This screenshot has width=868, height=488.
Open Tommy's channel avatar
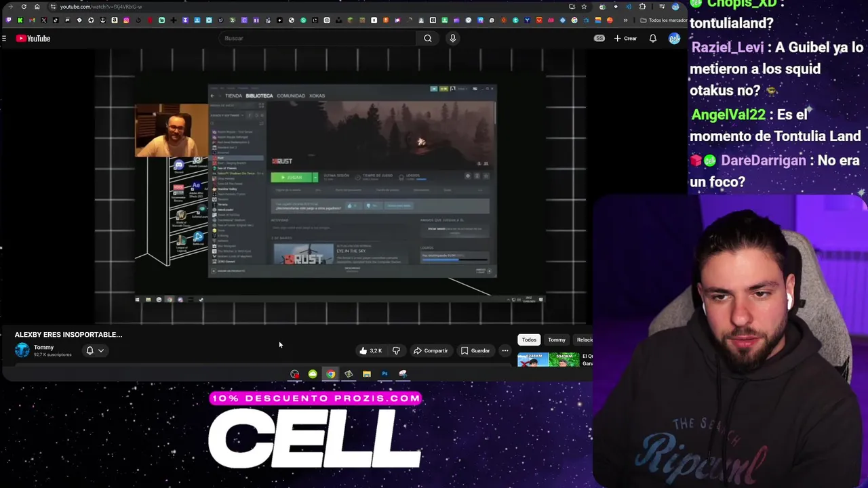pos(22,350)
